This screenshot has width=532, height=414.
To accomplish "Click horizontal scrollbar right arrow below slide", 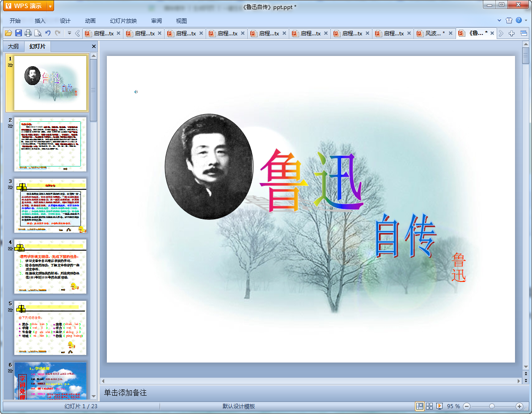I will (519, 381).
